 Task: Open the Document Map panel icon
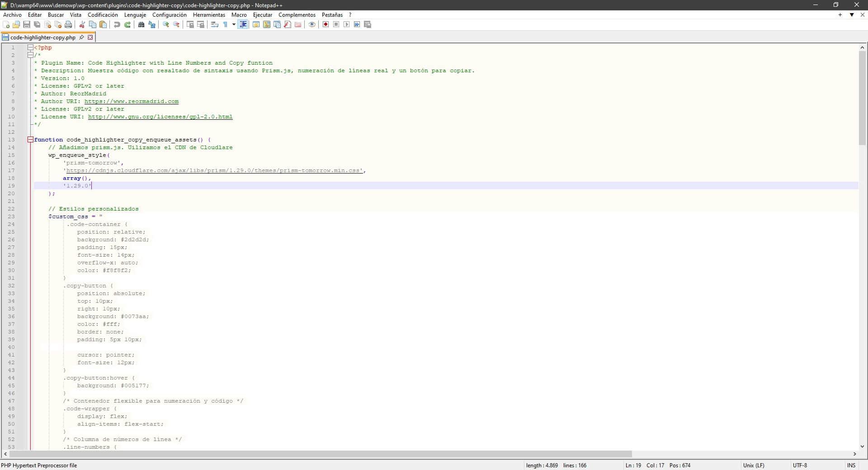267,24
